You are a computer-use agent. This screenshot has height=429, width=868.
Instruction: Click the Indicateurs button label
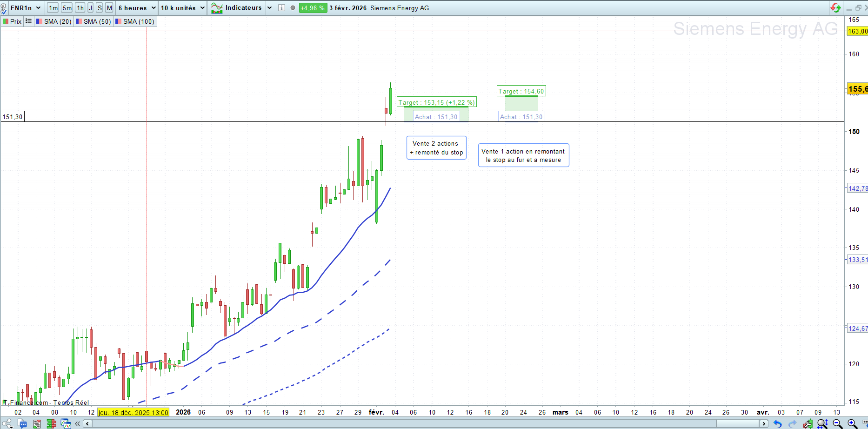point(243,8)
